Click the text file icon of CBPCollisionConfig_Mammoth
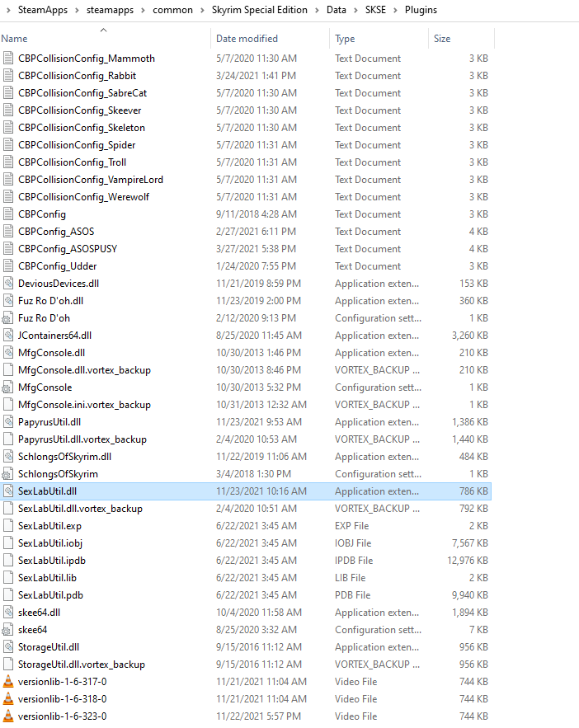Screen dimensions: 579x728 (8, 58)
